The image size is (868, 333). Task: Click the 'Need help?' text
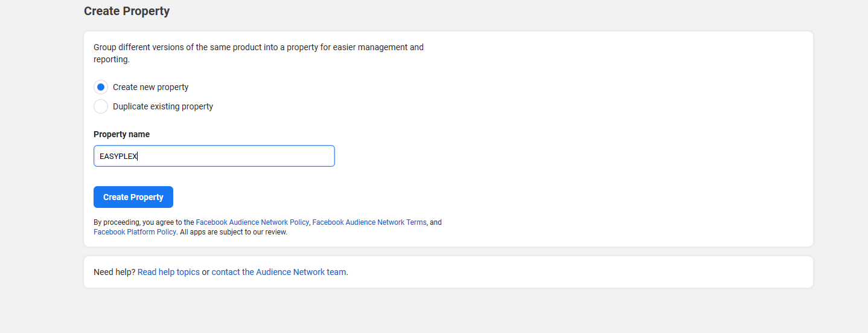click(114, 272)
